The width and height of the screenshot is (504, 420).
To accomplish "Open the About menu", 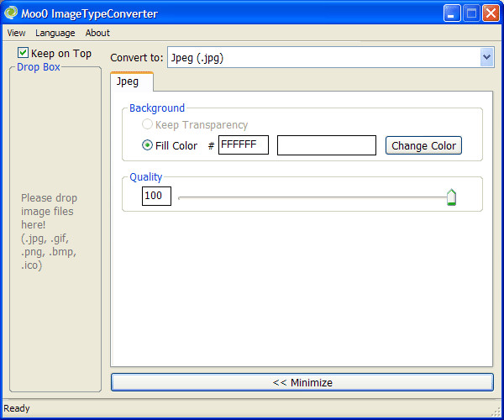I will pos(97,33).
